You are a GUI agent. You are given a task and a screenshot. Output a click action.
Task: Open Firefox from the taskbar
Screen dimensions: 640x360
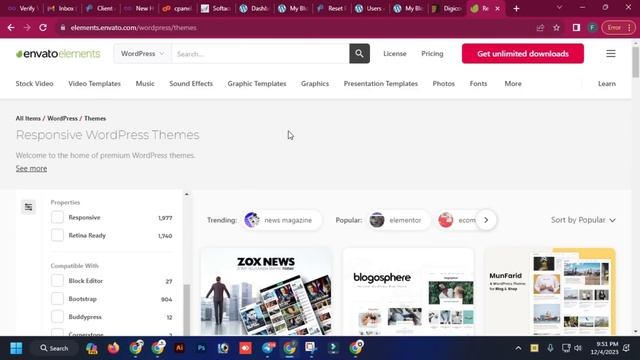click(113, 348)
